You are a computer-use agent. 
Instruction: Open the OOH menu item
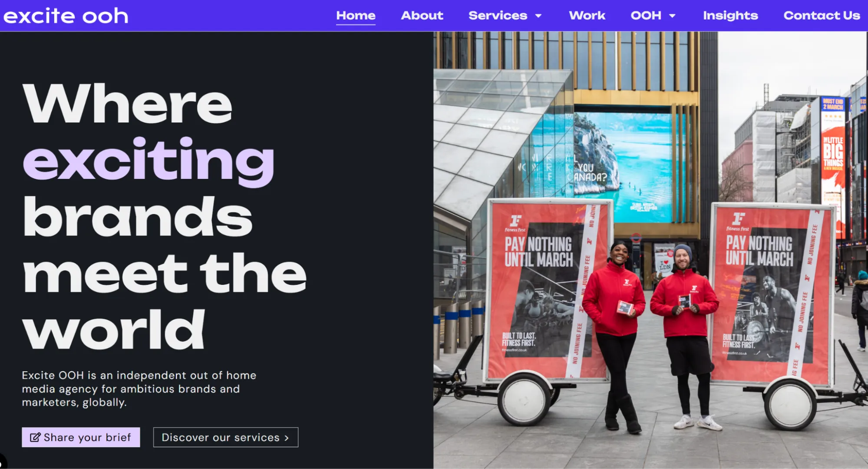coord(646,16)
